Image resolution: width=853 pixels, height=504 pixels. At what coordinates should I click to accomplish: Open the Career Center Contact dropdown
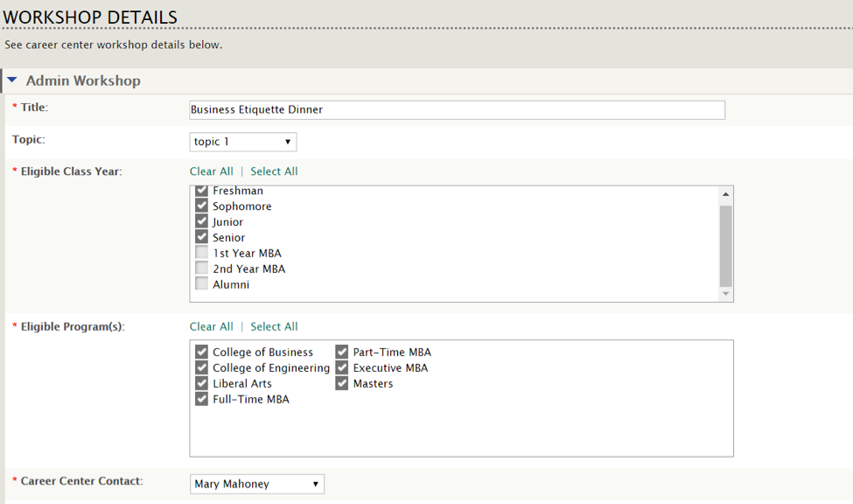[x=256, y=484]
